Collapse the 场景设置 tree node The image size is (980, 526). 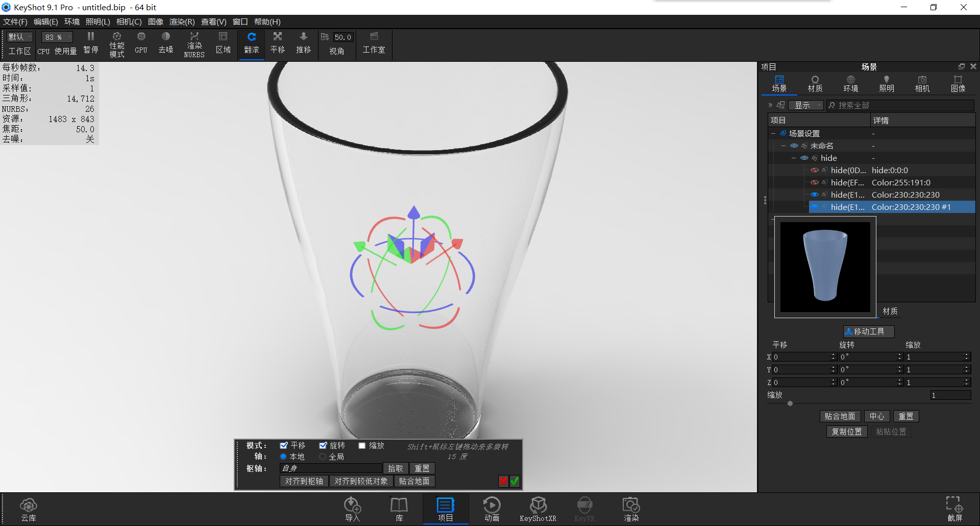tap(774, 133)
